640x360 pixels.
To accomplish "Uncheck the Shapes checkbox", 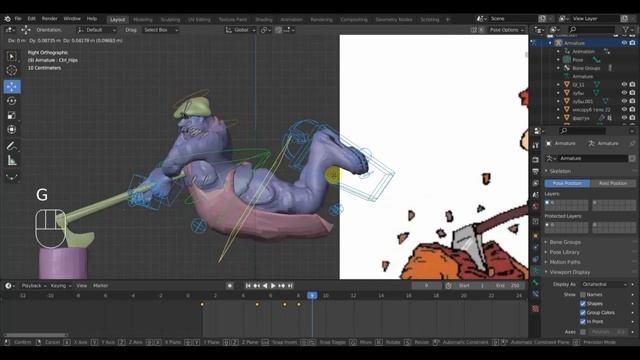I will [x=583, y=304].
